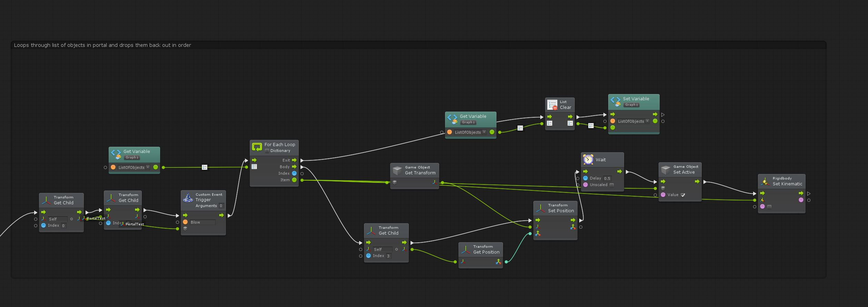The height and width of the screenshot is (307, 868).
Task: Click Index 3 field in lower Get Child node
Action: (388, 256)
